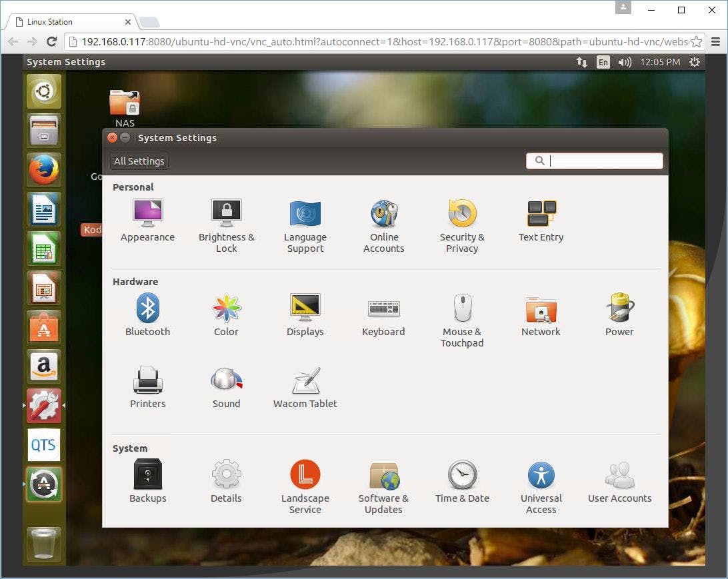Open Sound settings

click(x=226, y=387)
